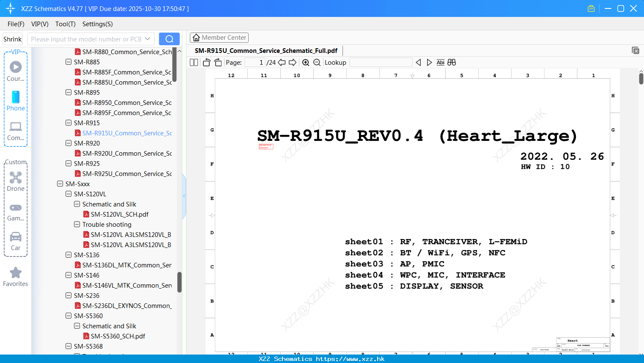Open SM-R8950_Common_Service file

pos(127,102)
